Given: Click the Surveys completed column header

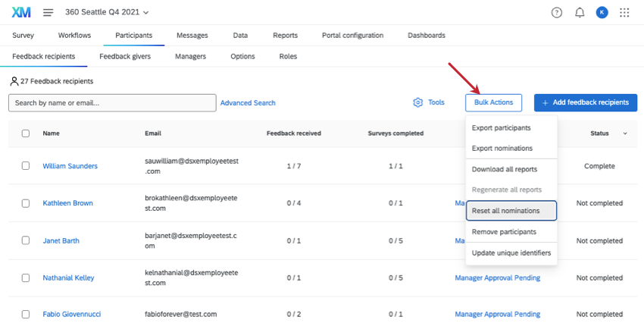Looking at the screenshot, I should point(395,133).
